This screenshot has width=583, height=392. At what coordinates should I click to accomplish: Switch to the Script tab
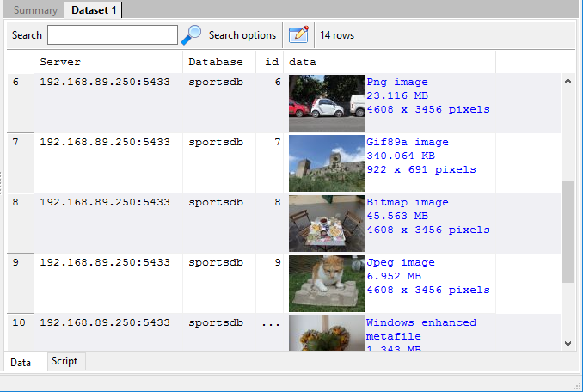pos(64,361)
